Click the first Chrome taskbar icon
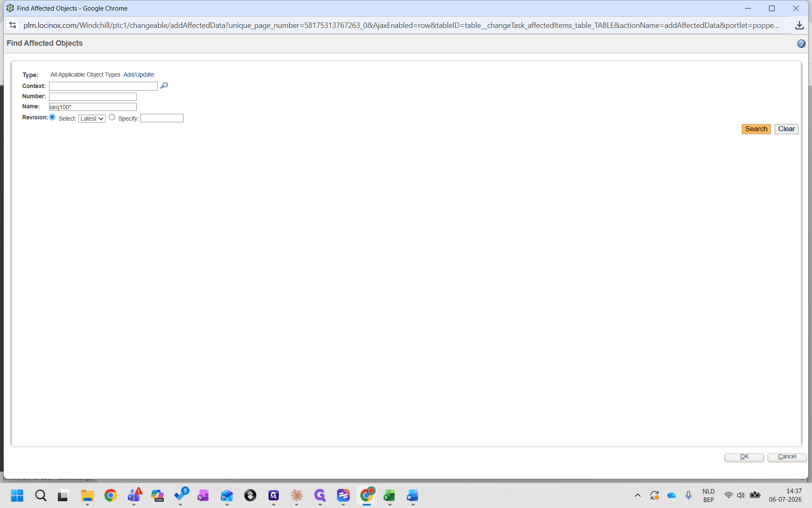 111,495
